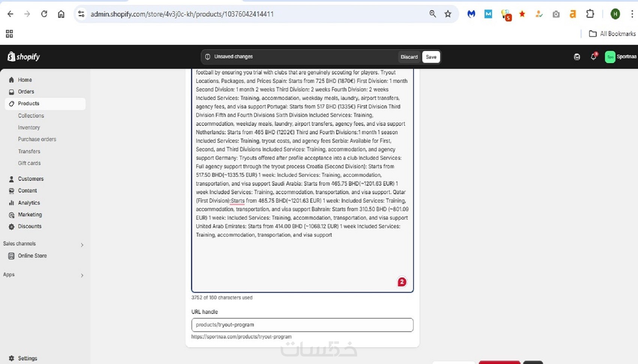Click the '3752 of 160 characters used' text
Screen dimensions: 638x364
222,298
